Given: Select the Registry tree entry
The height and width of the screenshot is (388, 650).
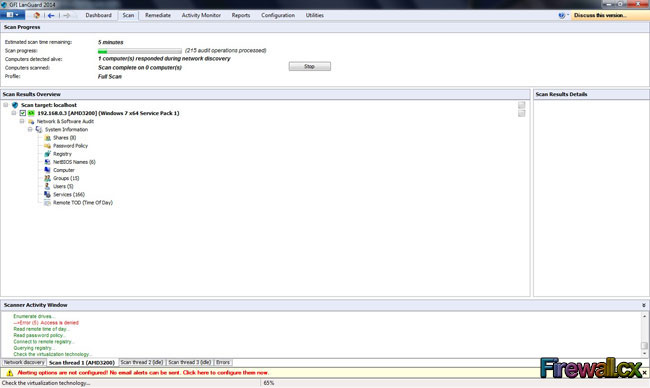Looking at the screenshot, I should pyautogui.click(x=62, y=154).
